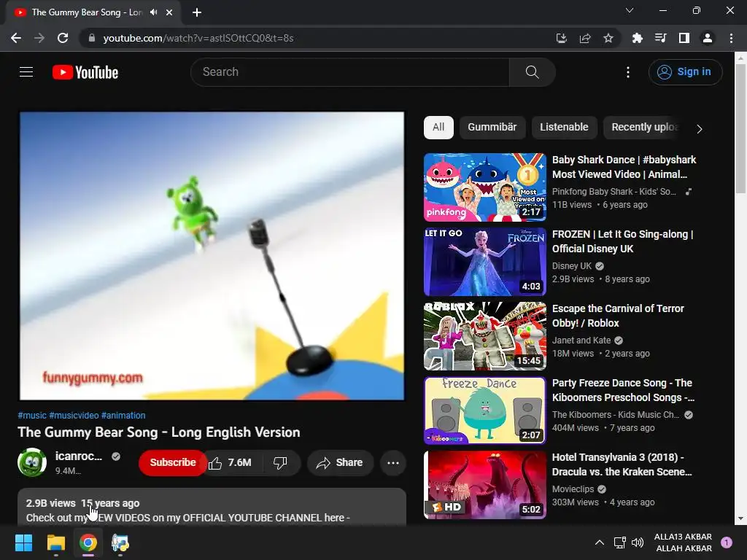Show hidden system tray icons
The width and height of the screenshot is (747, 560).
tap(600, 542)
